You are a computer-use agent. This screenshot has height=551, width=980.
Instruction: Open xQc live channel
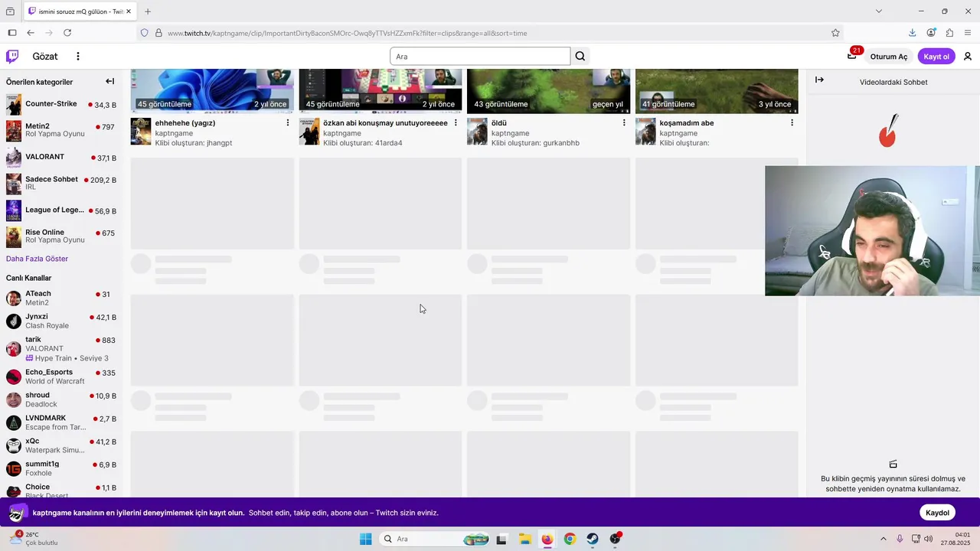pyautogui.click(x=61, y=445)
